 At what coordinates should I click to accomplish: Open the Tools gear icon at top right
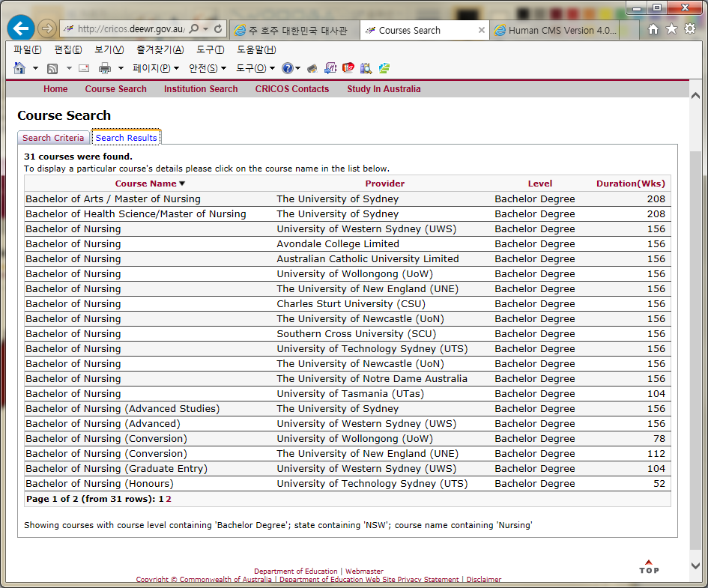[x=689, y=29]
